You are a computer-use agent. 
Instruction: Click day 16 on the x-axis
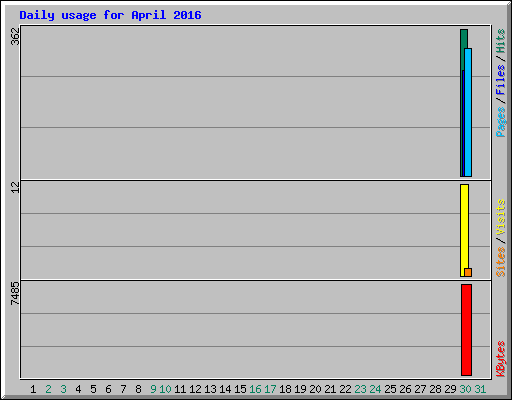[255, 389]
